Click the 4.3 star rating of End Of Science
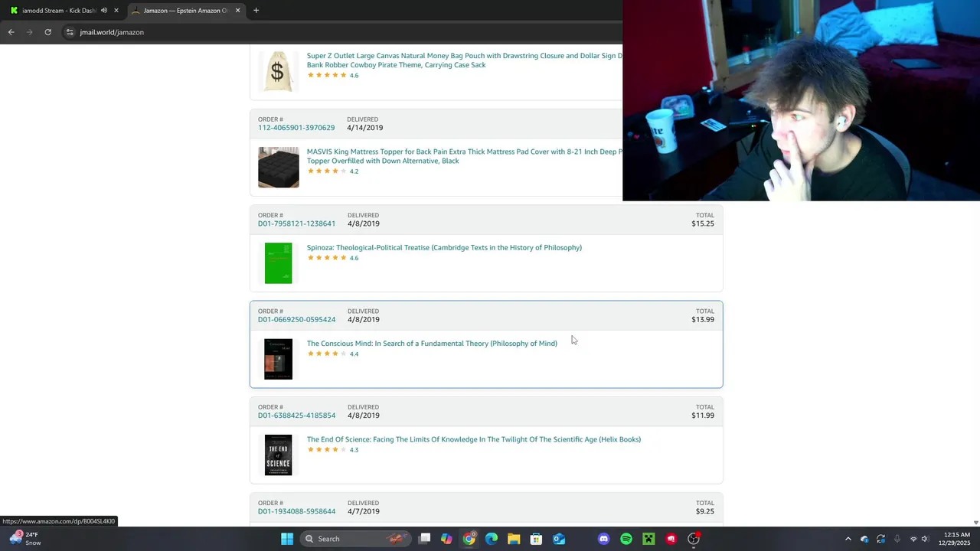The width and height of the screenshot is (980, 551). point(333,450)
